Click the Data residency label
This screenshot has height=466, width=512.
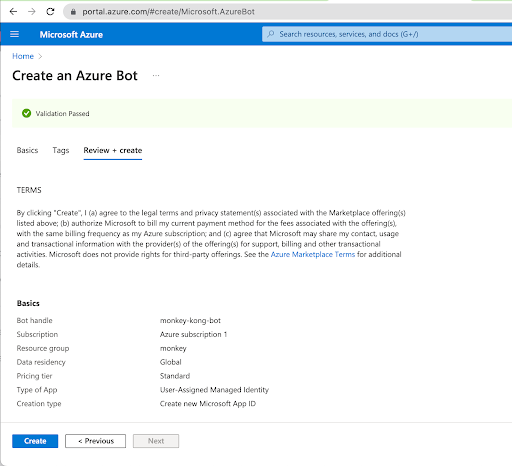click(41, 362)
